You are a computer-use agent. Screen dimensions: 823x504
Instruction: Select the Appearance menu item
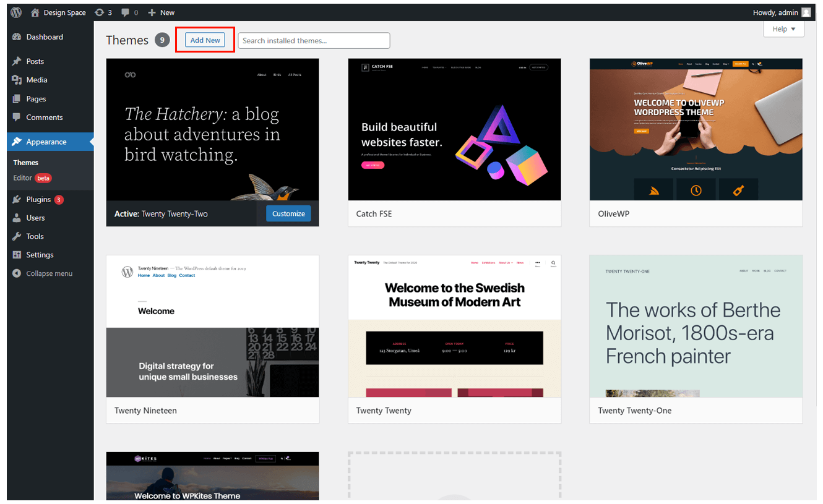point(50,142)
